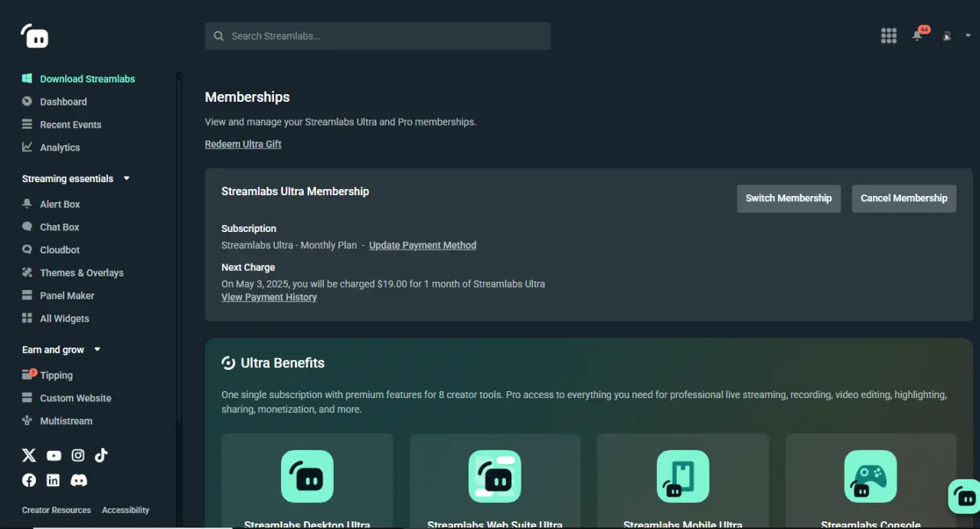Viewport: 980px width, 529px height.
Task: Click the All Widgets grid icon
Action: click(27, 318)
